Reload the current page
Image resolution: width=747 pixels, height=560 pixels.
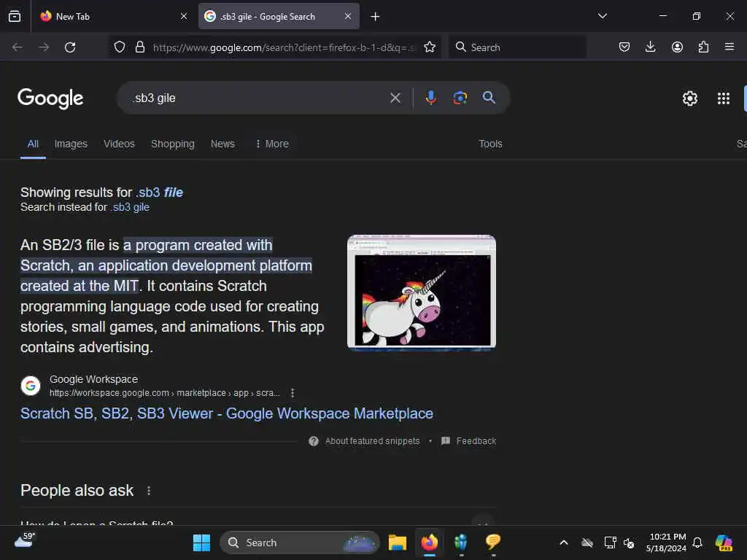tap(70, 47)
